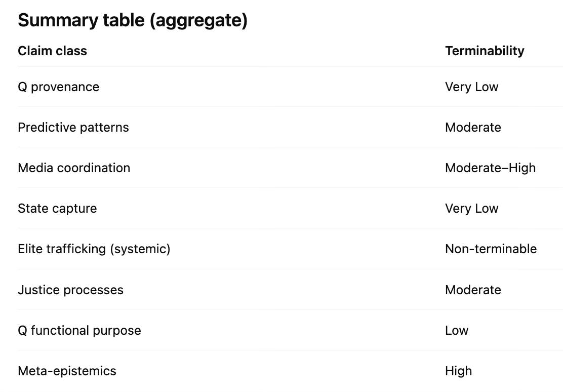The image size is (563, 392).
Task: Click 'Very Low' in the State capture row
Action: pyautogui.click(x=471, y=208)
